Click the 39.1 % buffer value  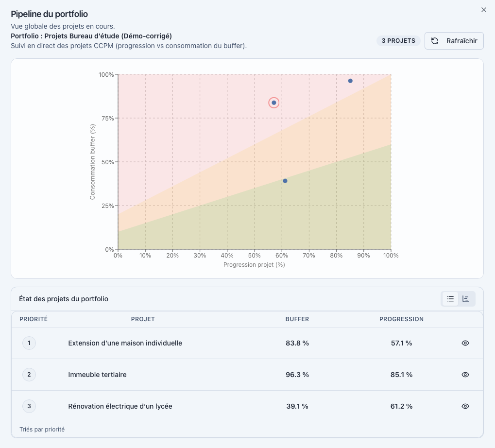pyautogui.click(x=297, y=406)
